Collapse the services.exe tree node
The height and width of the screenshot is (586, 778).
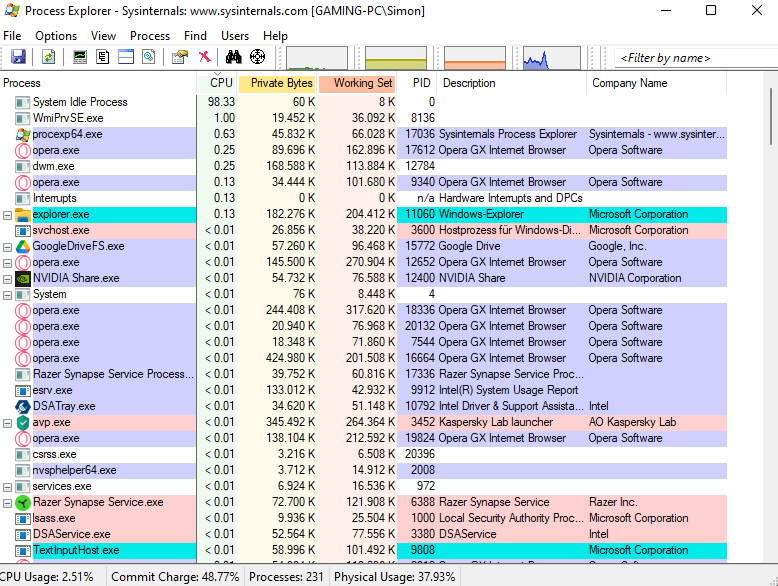tap(7, 487)
